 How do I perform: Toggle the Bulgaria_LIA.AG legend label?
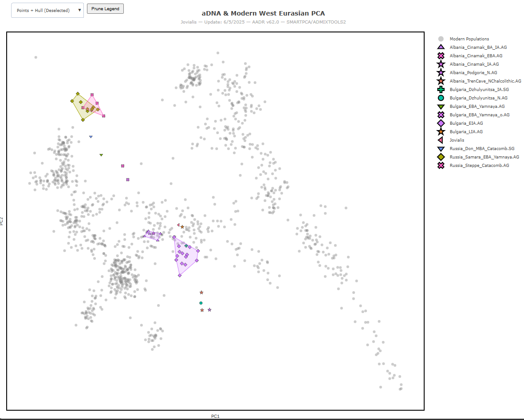[466, 132]
